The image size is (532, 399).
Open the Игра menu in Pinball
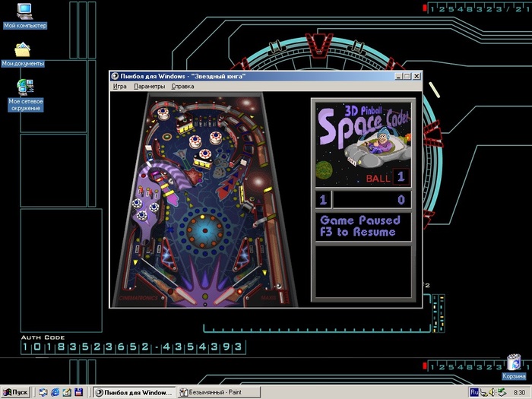pos(120,87)
